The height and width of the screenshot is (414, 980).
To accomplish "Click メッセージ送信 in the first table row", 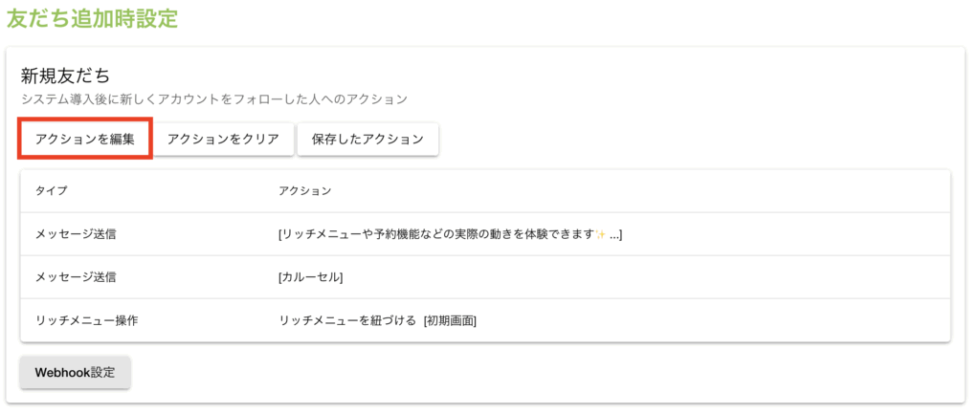I will [x=76, y=234].
